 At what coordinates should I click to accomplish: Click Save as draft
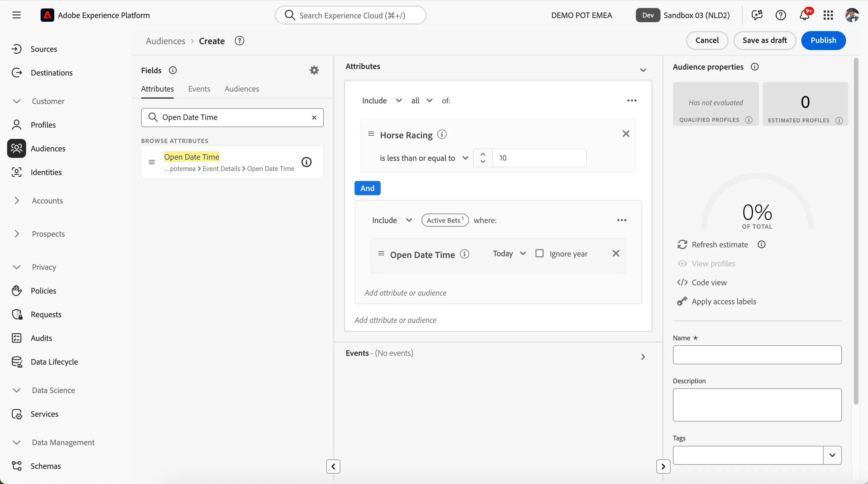tap(765, 40)
